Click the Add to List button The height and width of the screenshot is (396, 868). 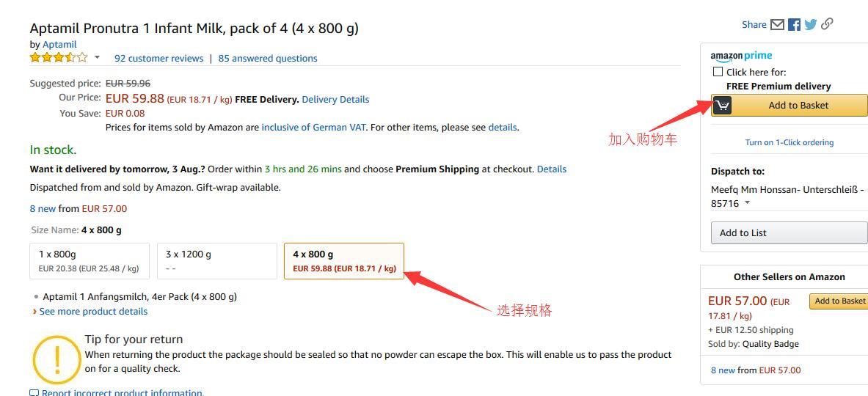pyautogui.click(x=789, y=233)
